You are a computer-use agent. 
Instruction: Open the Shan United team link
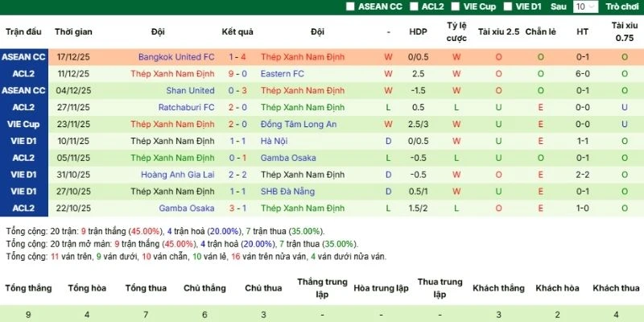191,91
